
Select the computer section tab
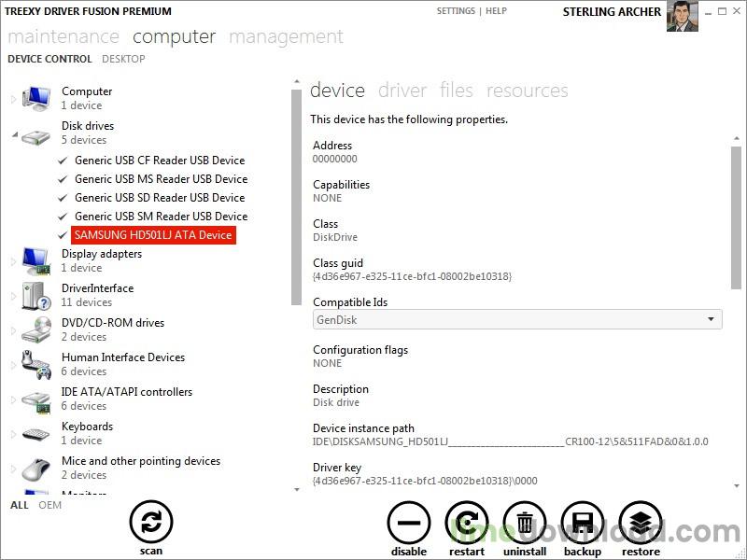(174, 36)
